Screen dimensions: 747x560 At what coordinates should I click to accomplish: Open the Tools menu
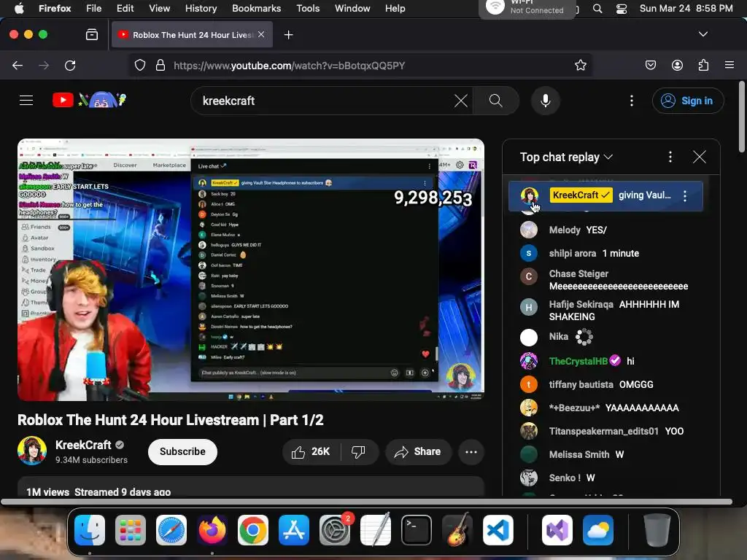point(308,8)
